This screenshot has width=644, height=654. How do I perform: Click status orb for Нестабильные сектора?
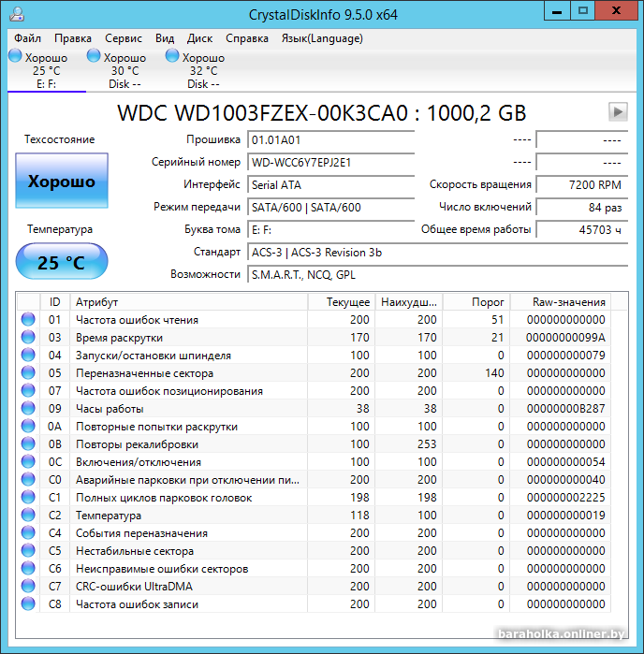(28, 550)
